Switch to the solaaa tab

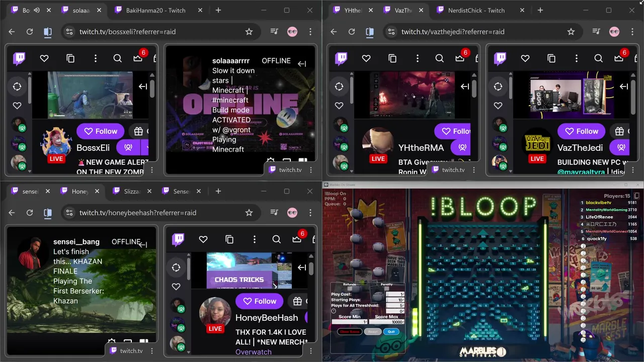(80, 10)
